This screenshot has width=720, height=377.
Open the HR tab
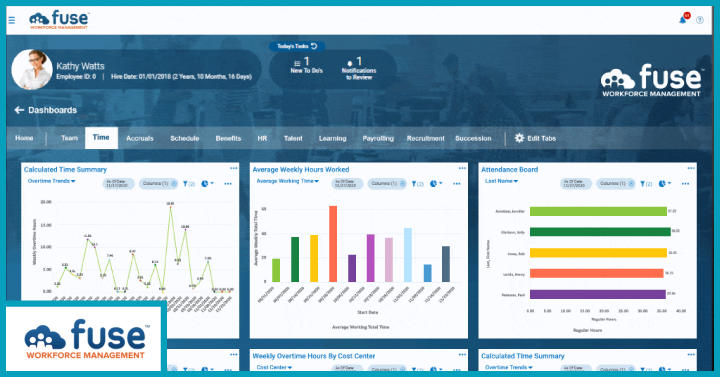[x=262, y=138]
